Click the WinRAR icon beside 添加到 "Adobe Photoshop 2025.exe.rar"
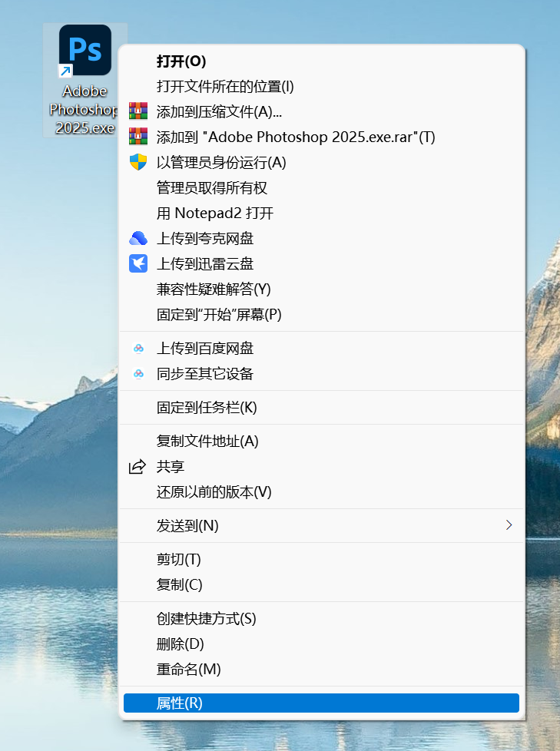 (x=138, y=137)
